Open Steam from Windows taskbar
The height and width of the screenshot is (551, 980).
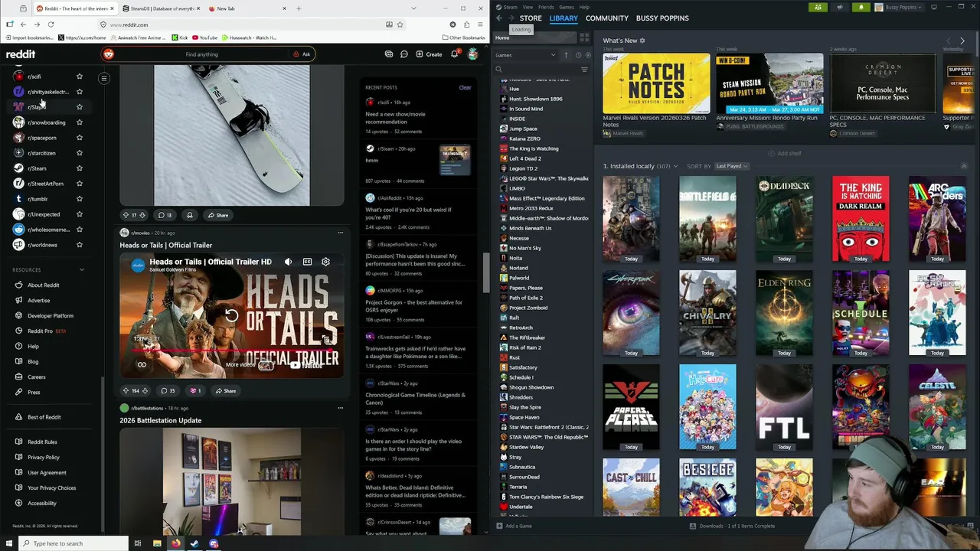(x=194, y=543)
